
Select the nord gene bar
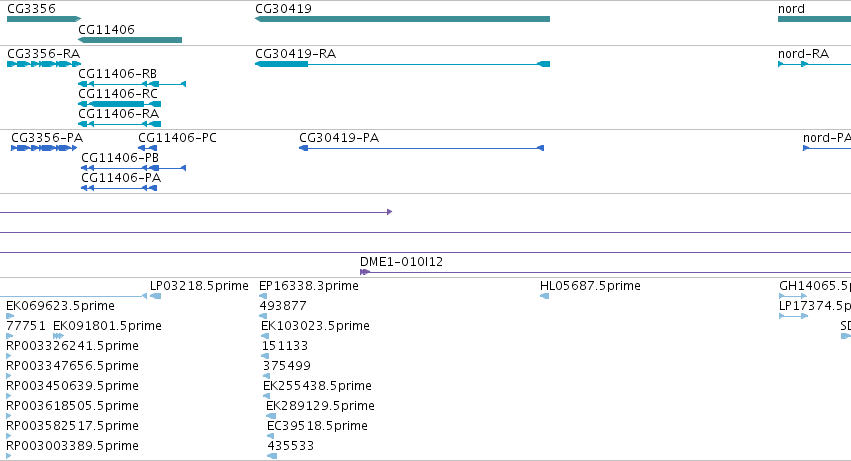(x=814, y=19)
